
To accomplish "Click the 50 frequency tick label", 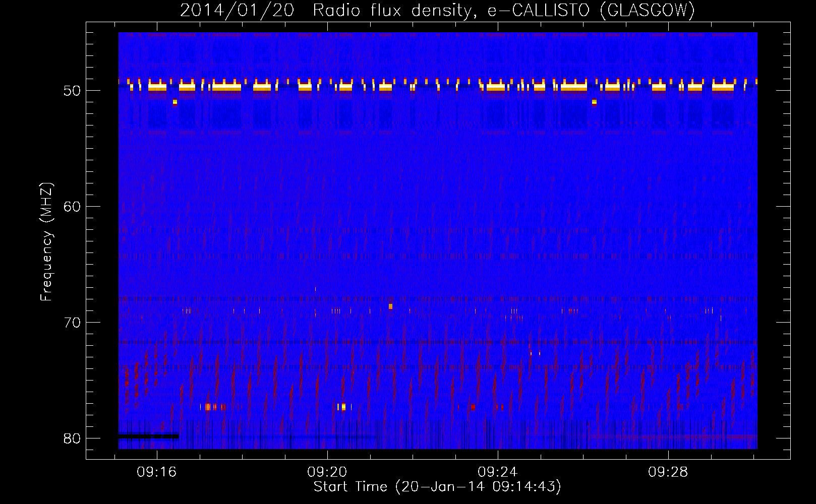I will coord(72,91).
